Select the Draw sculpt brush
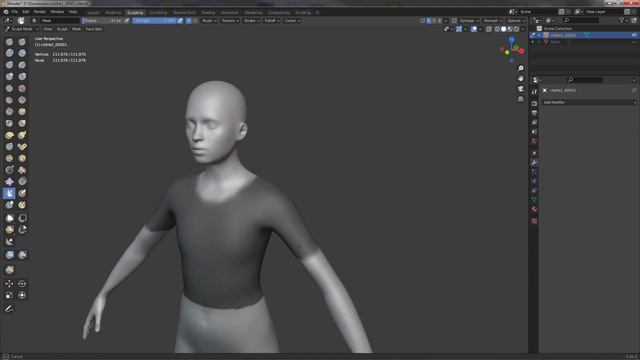 click(9, 41)
